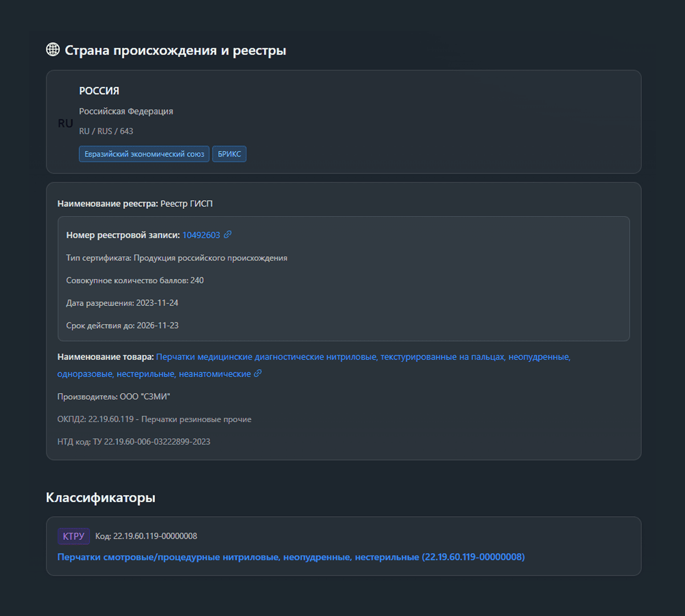The image size is (685, 616).
Task: Select the БРИКС tag
Action: point(229,154)
